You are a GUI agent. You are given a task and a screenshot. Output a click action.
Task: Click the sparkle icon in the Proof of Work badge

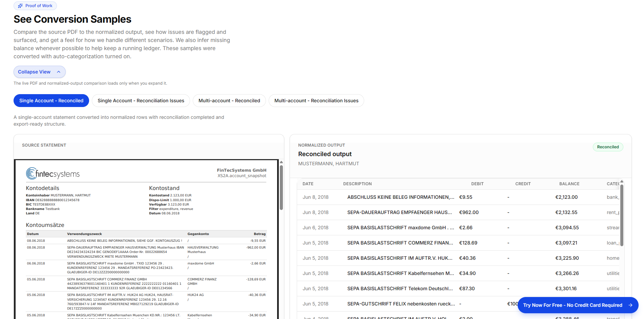[x=20, y=6]
